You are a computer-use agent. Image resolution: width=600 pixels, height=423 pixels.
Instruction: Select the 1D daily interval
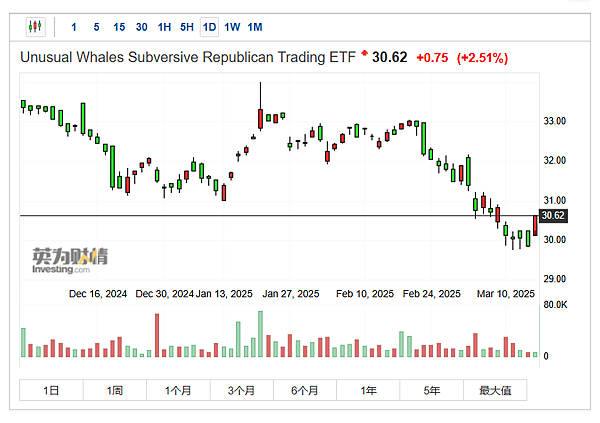point(209,27)
